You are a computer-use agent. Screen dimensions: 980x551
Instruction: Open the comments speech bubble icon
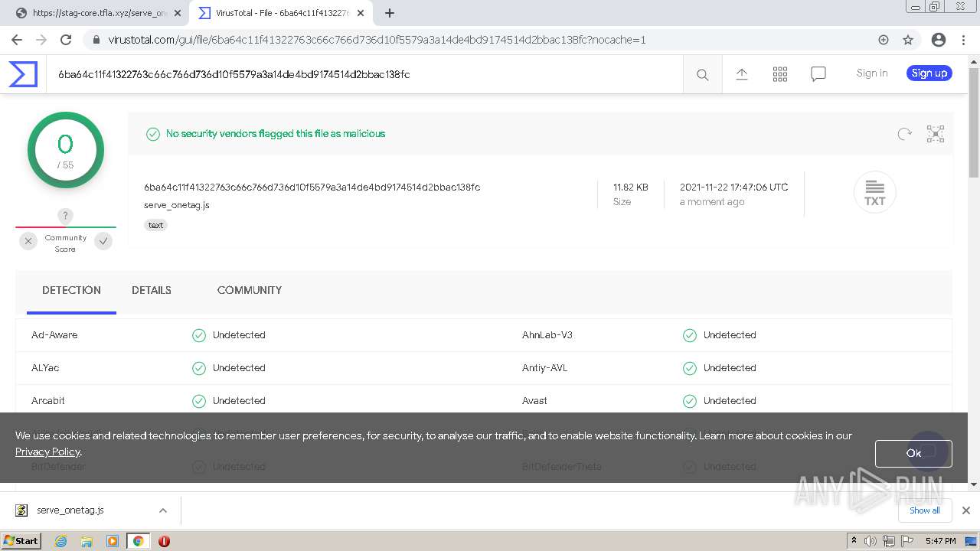pyautogui.click(x=818, y=73)
